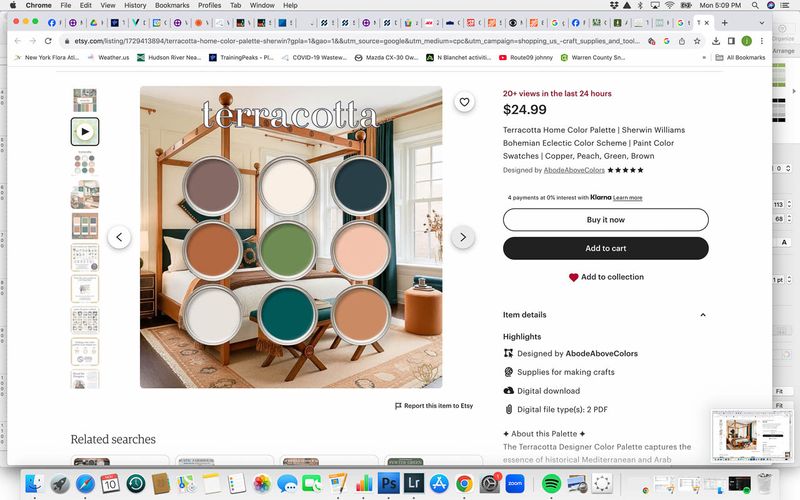Collapse the Item details section
This screenshot has width=800, height=500.
702,315
